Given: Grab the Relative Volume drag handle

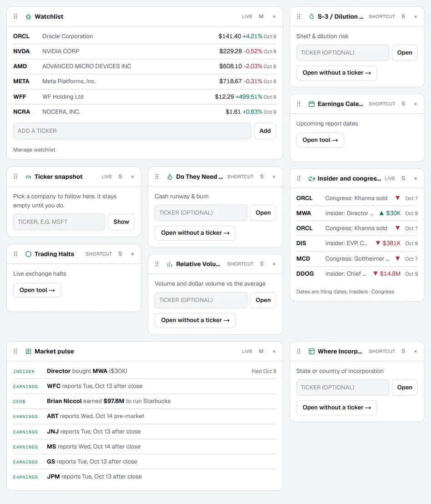Looking at the screenshot, I should click(x=157, y=264).
